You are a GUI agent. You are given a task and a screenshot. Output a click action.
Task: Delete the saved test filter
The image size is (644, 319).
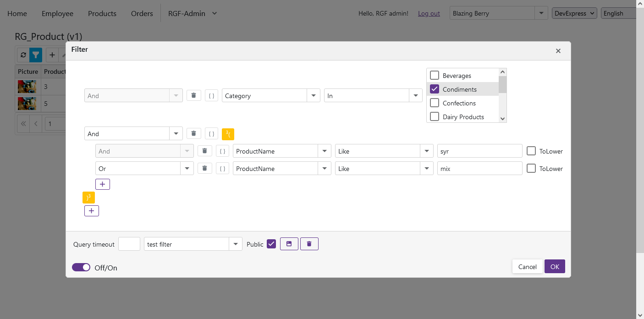coord(309,244)
